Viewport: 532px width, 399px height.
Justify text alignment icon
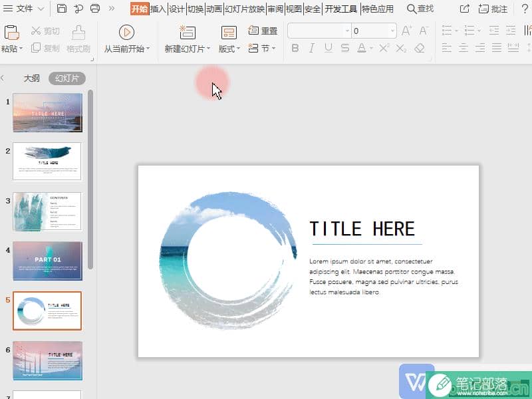point(497,48)
